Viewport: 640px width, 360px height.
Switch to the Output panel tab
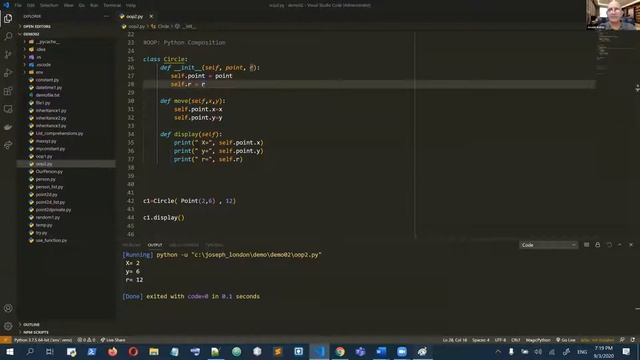(x=155, y=245)
